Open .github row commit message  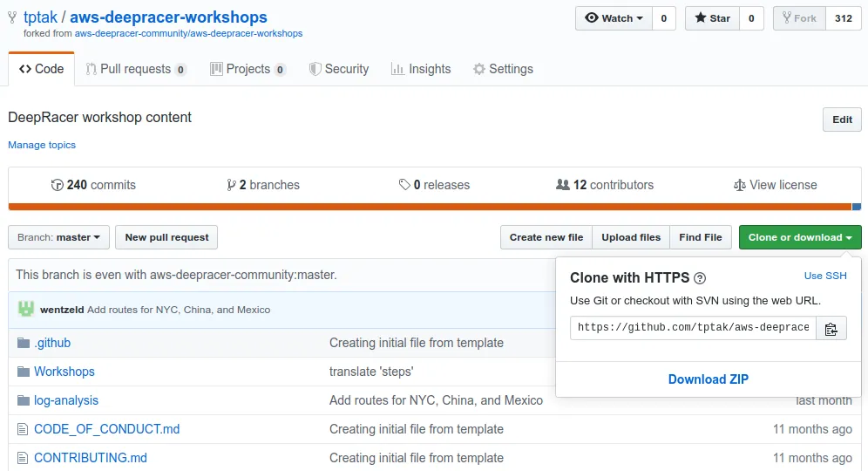pos(417,343)
